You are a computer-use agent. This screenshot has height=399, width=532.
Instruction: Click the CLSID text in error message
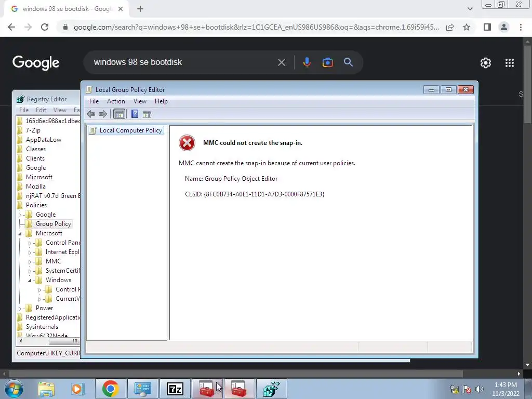255,194
